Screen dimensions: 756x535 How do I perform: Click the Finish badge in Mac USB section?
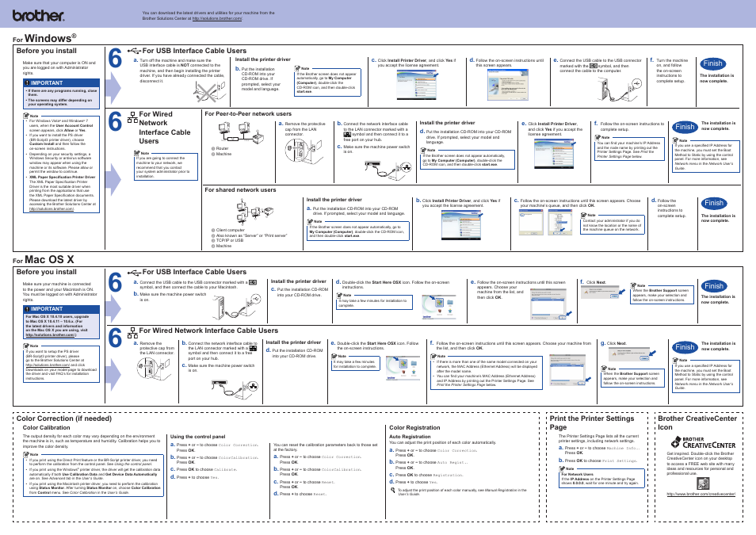tap(713, 286)
